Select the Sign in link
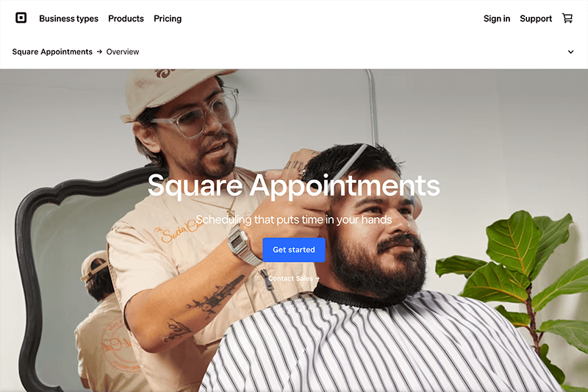This screenshot has height=392, width=588. click(x=497, y=19)
